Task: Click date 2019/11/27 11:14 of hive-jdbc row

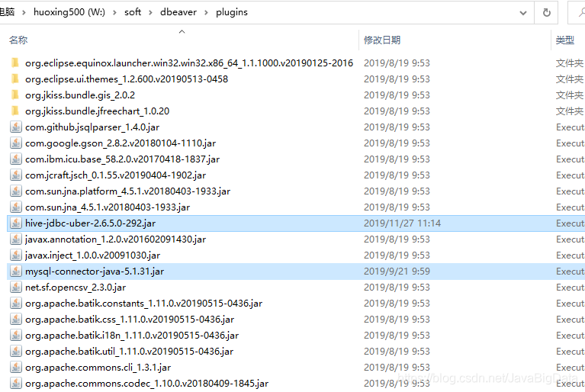Action: tap(402, 223)
